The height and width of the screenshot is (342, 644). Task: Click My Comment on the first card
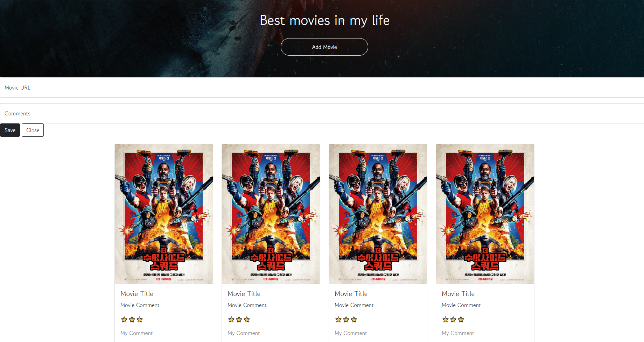pos(136,333)
